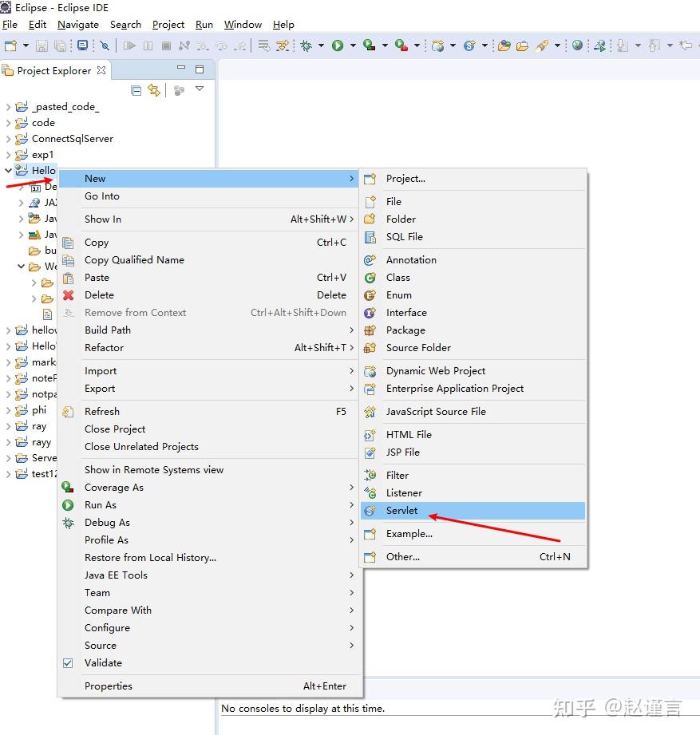Open the Window menu

[x=242, y=25]
